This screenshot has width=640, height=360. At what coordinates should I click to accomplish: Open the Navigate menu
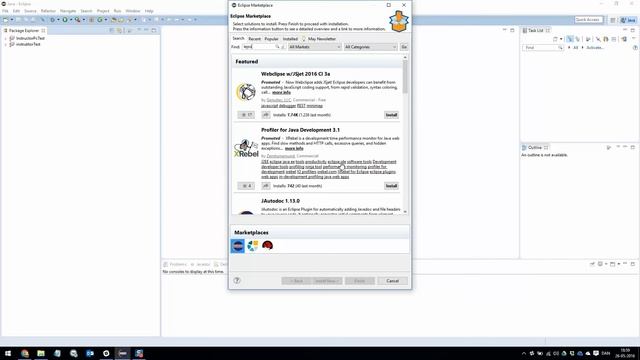point(68,11)
